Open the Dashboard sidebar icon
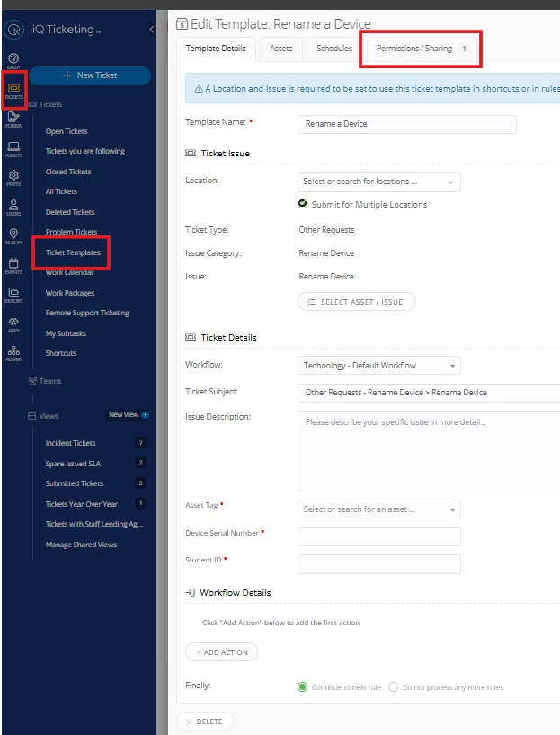This screenshot has width=560, height=735. pyautogui.click(x=13, y=60)
